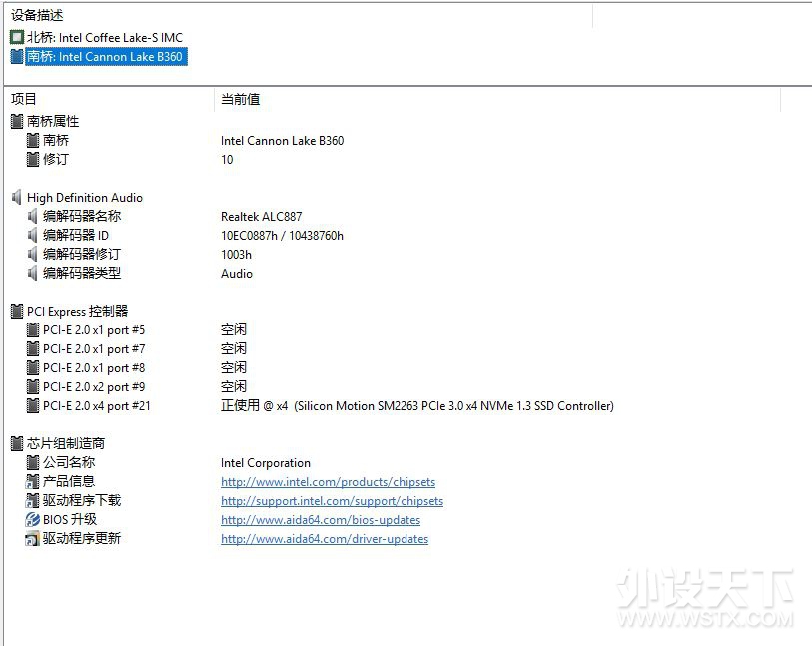Image resolution: width=812 pixels, height=646 pixels.
Task: Select the PCI Express 控制器 group heading
Action: pos(77,312)
